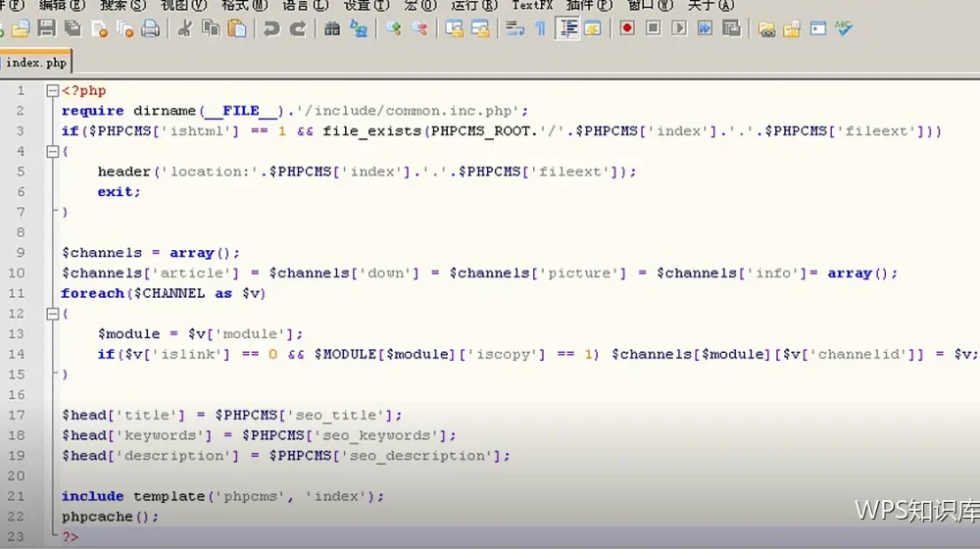
Task: Open the 格式(M) menu
Action: coord(244,6)
